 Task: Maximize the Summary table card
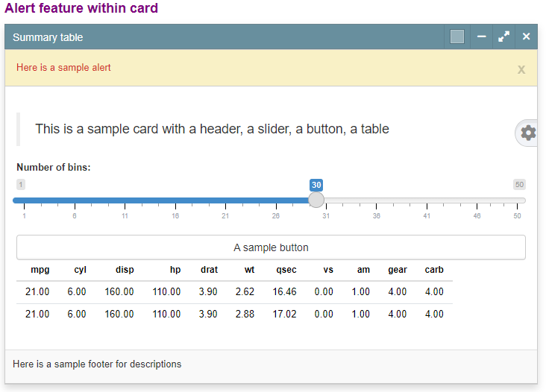coord(503,37)
